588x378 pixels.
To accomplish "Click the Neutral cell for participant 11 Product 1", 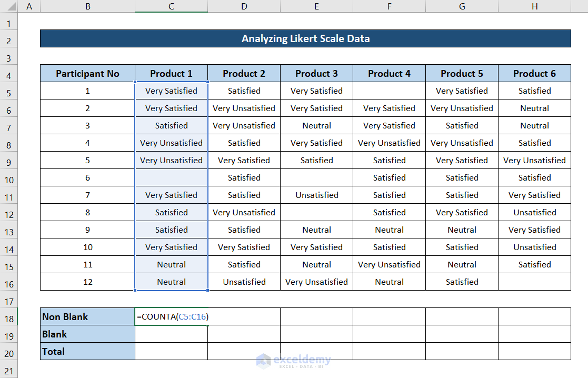I will click(x=171, y=264).
